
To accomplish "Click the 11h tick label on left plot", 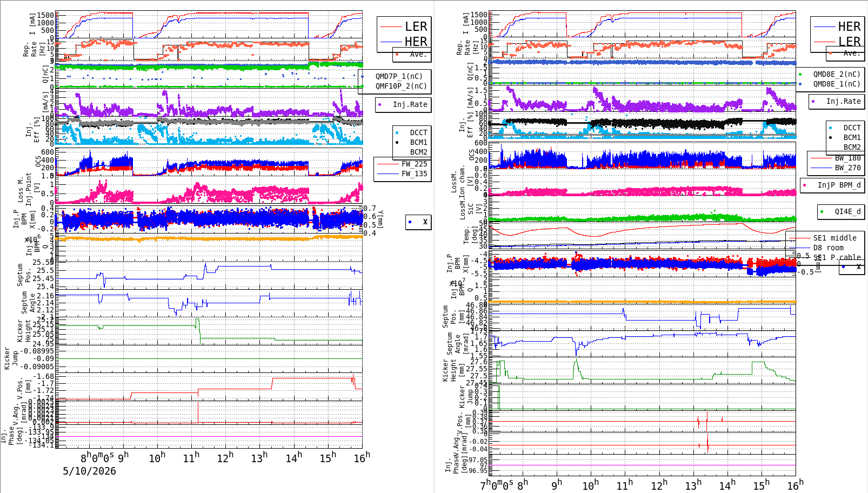I will coord(191,458).
